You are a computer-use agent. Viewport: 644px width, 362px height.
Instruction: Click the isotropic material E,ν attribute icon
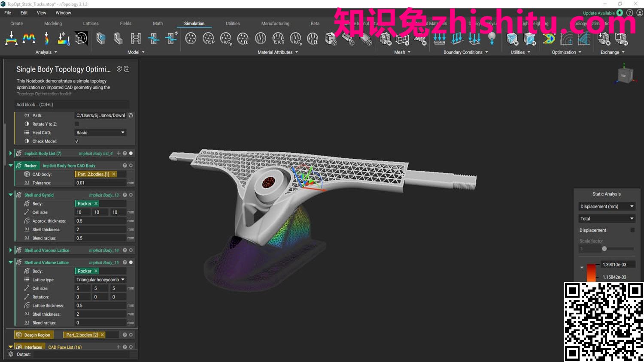(208, 39)
